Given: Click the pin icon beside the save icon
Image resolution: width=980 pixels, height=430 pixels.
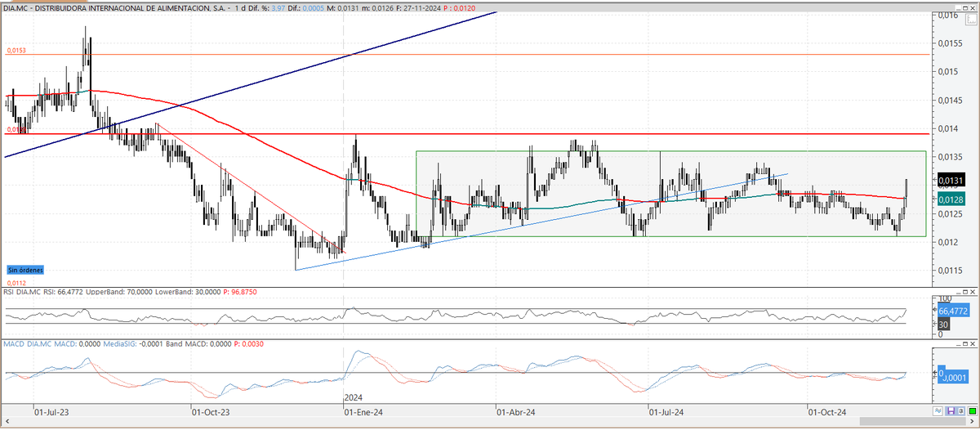Looking at the screenshot, I should 961,411.
